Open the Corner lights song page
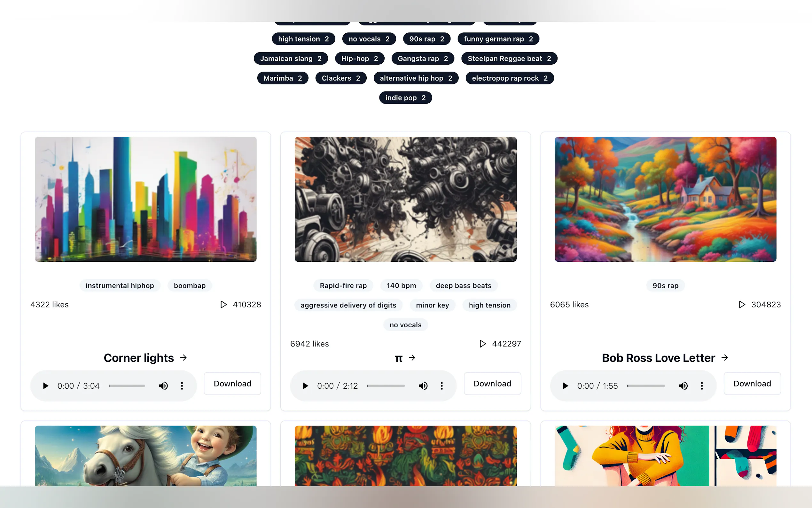The width and height of the screenshot is (812, 508). click(x=145, y=358)
